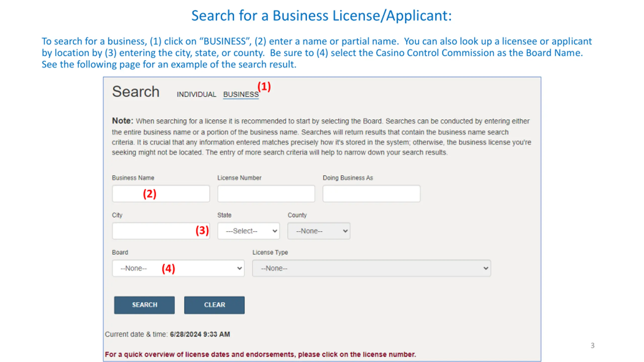Click the 'Doing Business As' label
Screen dimensions: 644x362
348,178
